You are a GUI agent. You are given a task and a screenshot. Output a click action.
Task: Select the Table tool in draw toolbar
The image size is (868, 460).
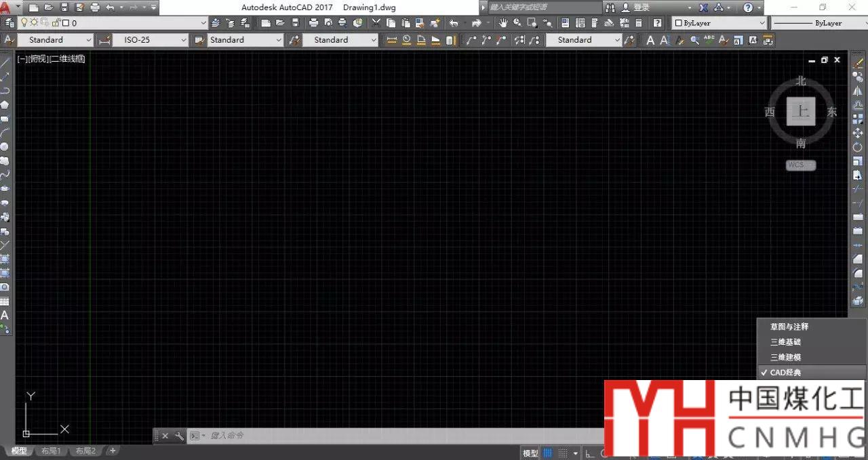(5, 301)
